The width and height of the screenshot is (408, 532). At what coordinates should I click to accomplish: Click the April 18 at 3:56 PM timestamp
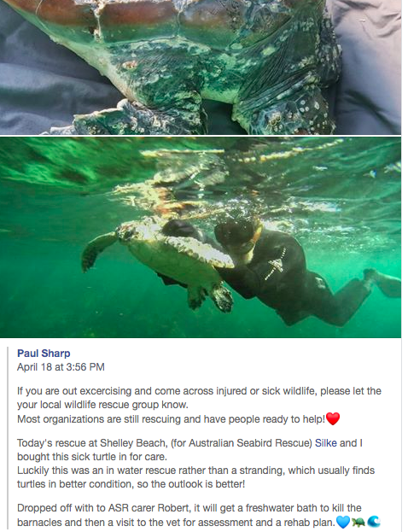pos(61,367)
